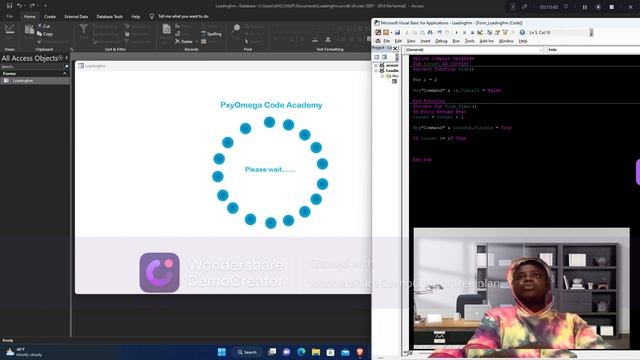Open the Help ribbon tab in Access

136,16
